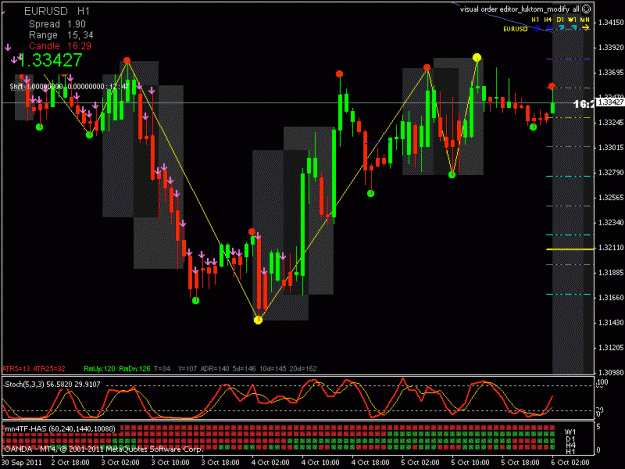The height and width of the screenshot is (469, 625).
Task: Click the green zigzag low dot near 5 Oct 10:00
Action: point(452,175)
